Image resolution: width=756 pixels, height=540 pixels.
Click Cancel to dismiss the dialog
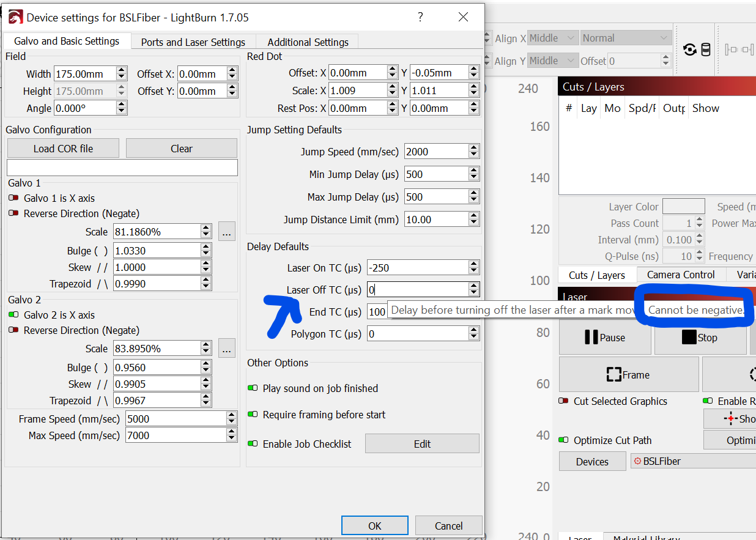coord(449,526)
